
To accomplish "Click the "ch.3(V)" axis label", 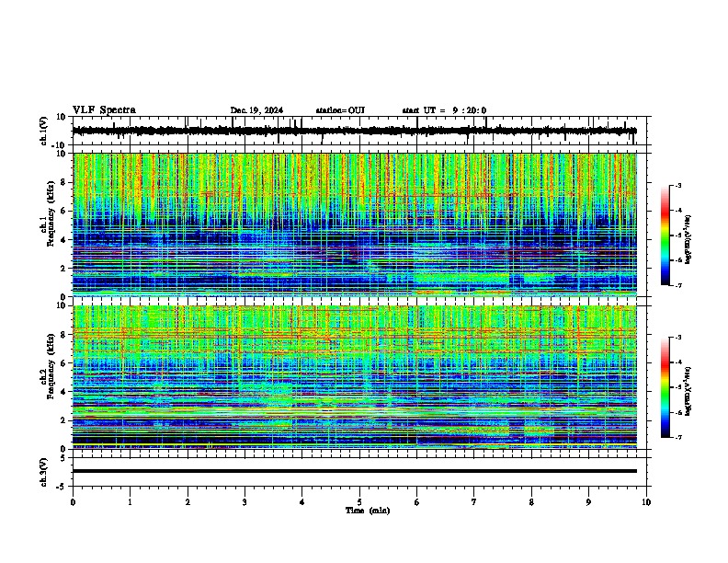I will click(x=44, y=473).
